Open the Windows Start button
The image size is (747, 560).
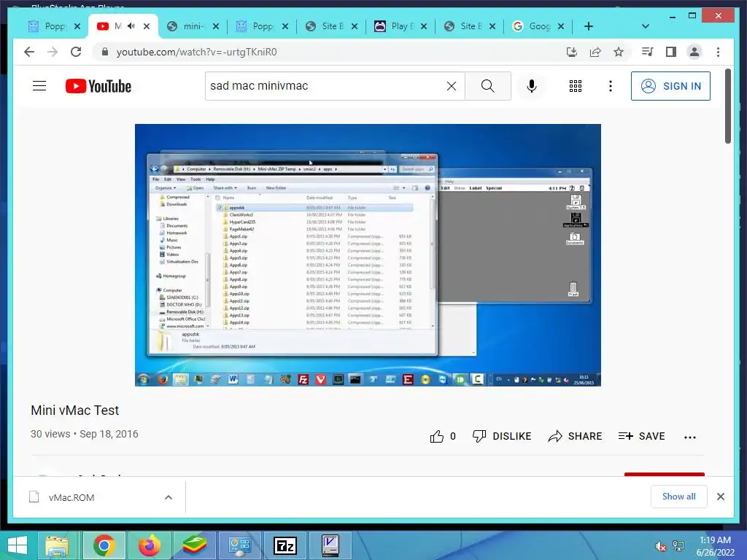pos(18,545)
